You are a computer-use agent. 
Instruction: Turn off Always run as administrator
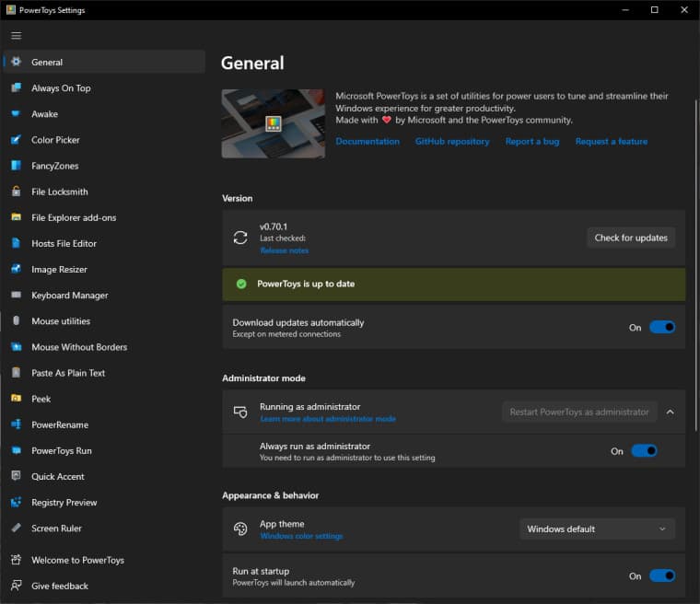pos(644,451)
